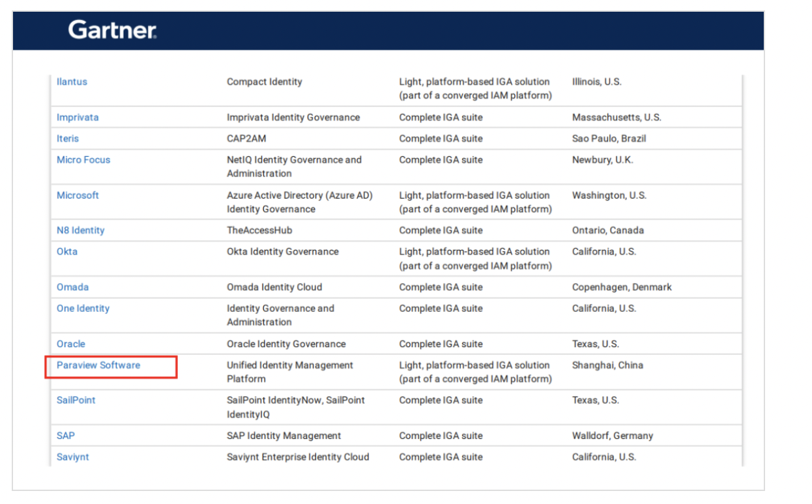This screenshot has height=504, width=812.
Task: Open the Microsoft vendor link
Action: click(78, 195)
